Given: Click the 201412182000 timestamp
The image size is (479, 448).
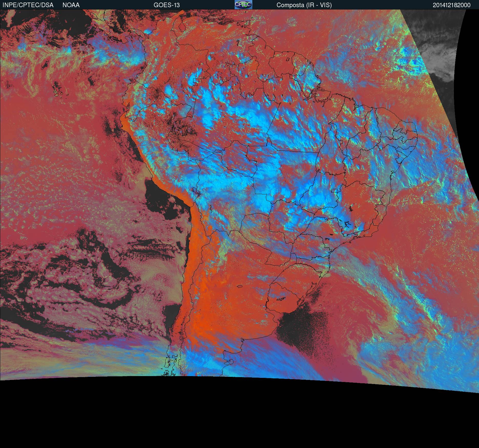Looking at the screenshot, I should tap(452, 5).
